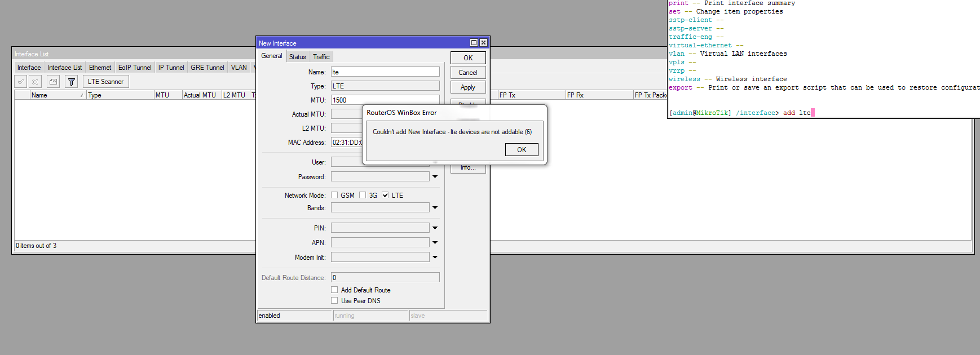Close the New Interface window
The image size is (980, 355).
point(483,43)
